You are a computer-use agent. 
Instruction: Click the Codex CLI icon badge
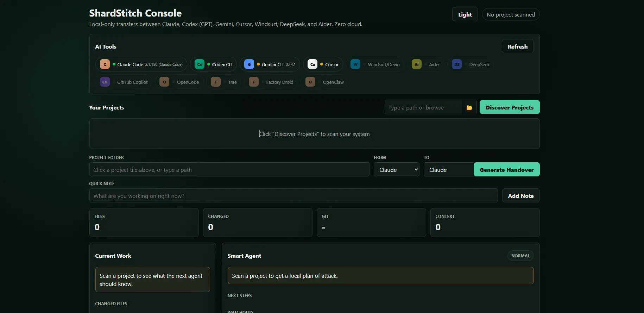200,64
